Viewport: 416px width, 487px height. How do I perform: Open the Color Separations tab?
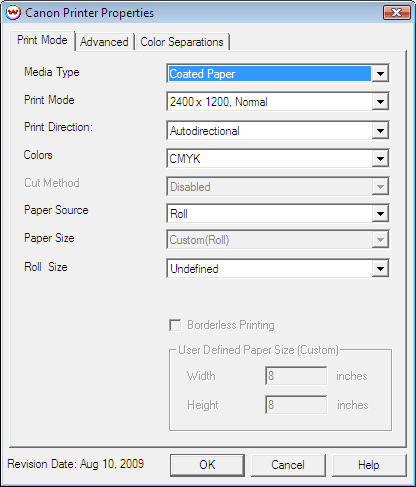[182, 42]
